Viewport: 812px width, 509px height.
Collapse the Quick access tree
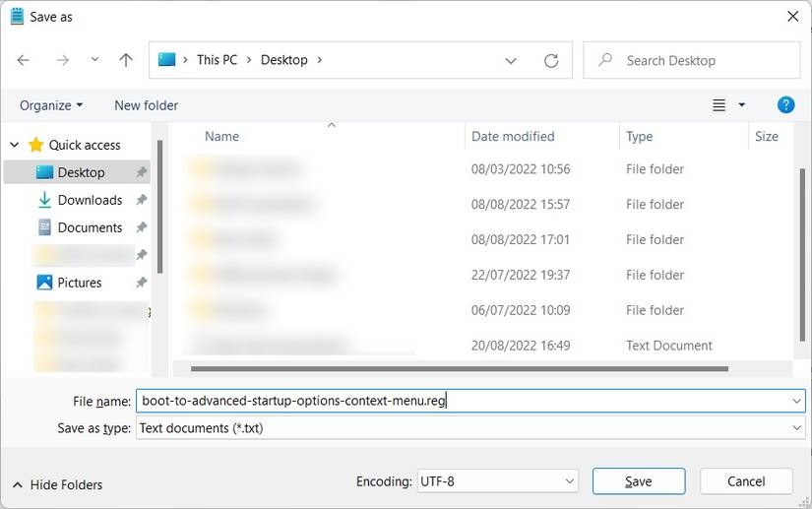(15, 145)
